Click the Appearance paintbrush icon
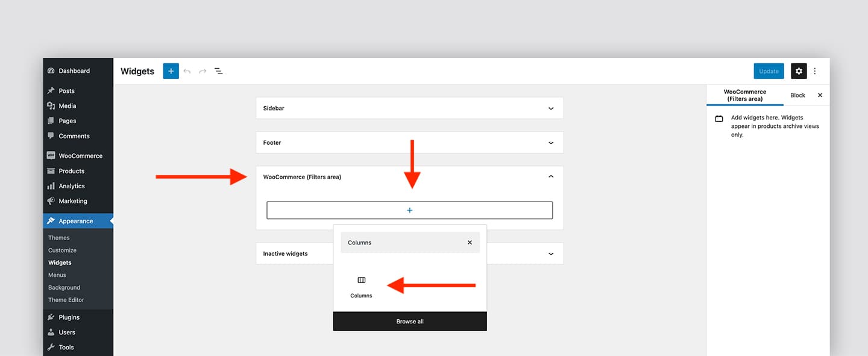The width and height of the screenshot is (868, 356). 51,221
